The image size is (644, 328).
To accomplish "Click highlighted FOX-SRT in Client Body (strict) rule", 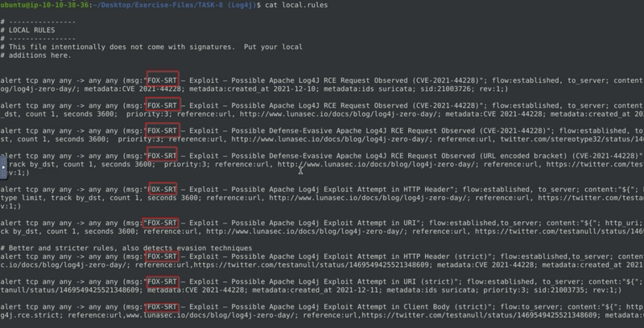I will pos(163,306).
